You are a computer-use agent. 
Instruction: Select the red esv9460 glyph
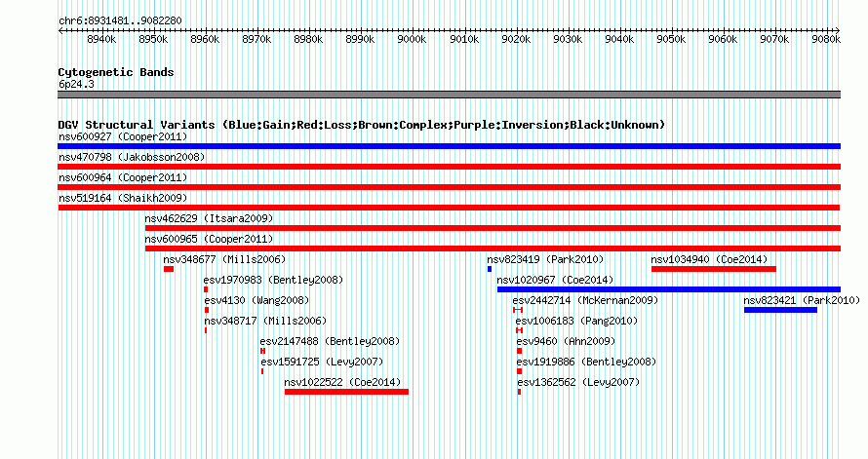519,351
